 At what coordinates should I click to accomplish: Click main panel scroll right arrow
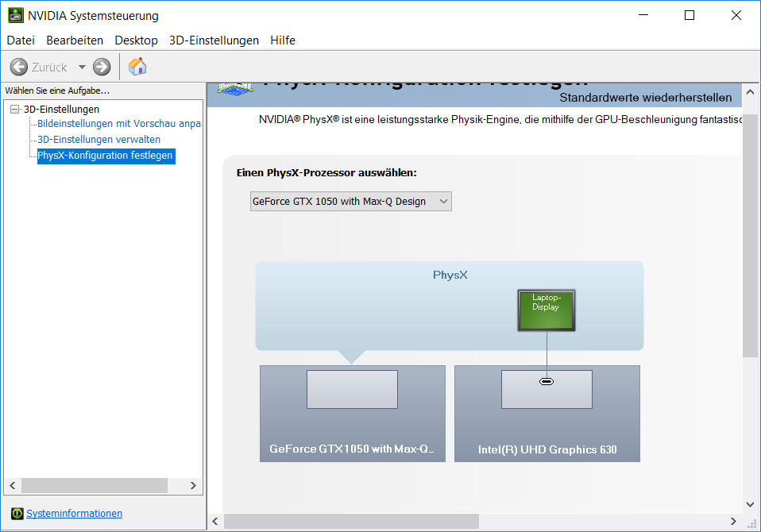[x=733, y=522]
